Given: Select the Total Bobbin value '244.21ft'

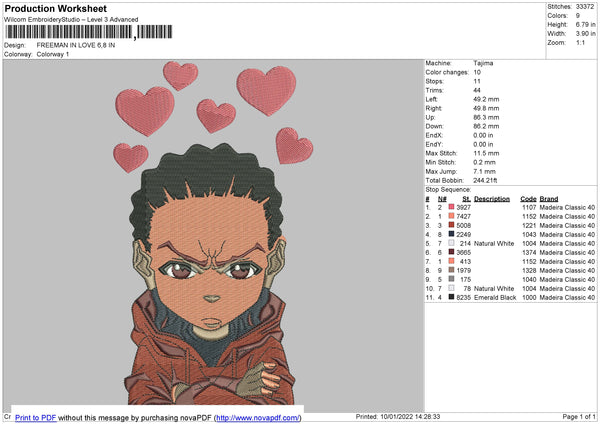Looking at the screenshot, I should (485, 180).
